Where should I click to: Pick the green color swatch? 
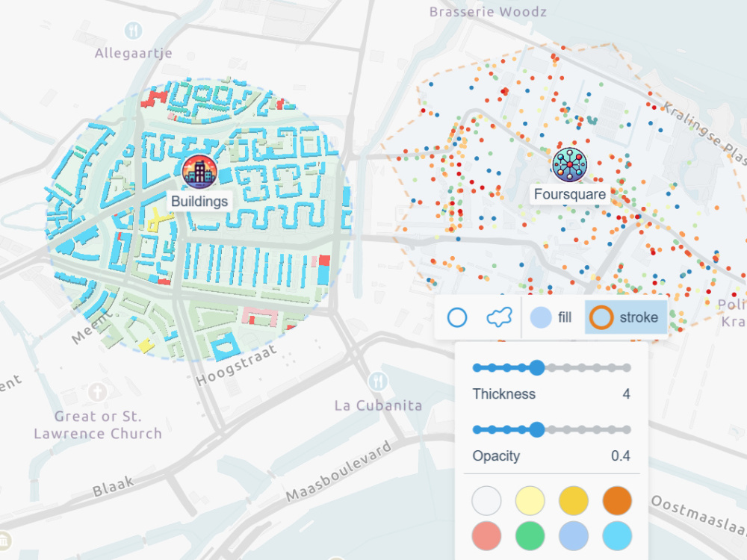(530, 535)
